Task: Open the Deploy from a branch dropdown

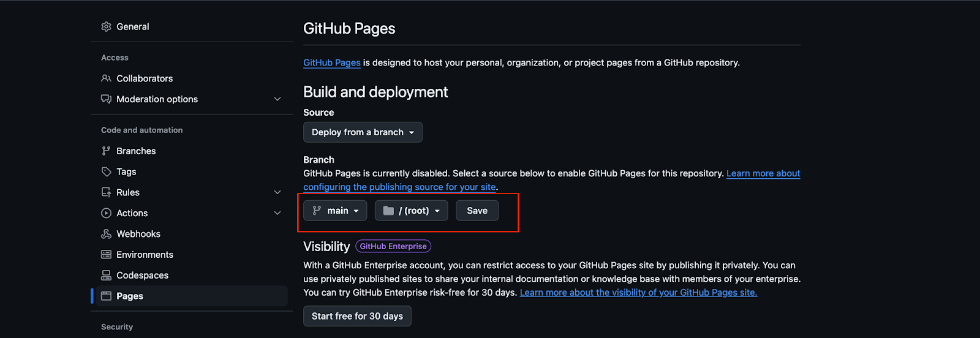Action: click(x=363, y=132)
